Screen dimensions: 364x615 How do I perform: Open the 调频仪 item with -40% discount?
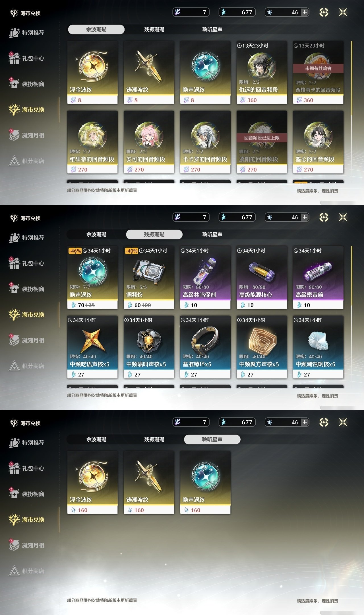(x=149, y=278)
